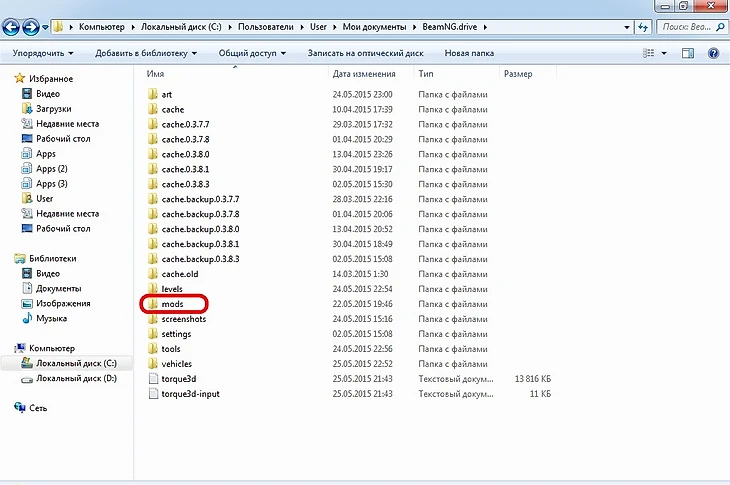
Task: Select the torque3d text file
Action: 180,379
